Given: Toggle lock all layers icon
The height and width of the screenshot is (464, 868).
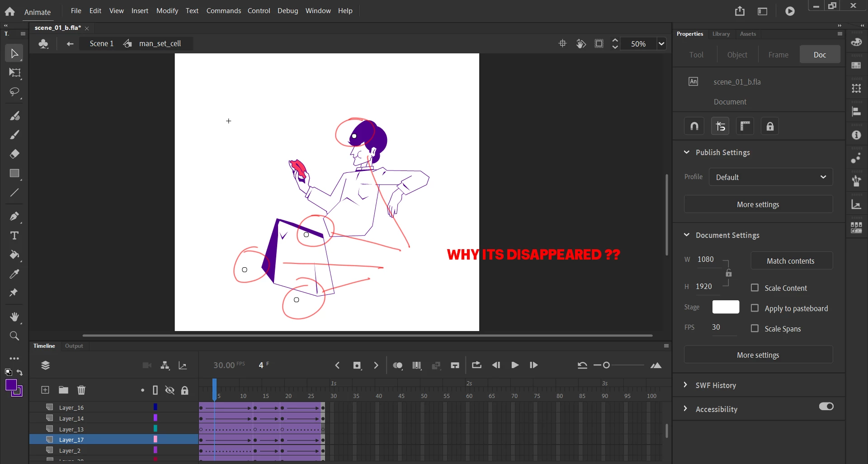Looking at the screenshot, I should [184, 390].
